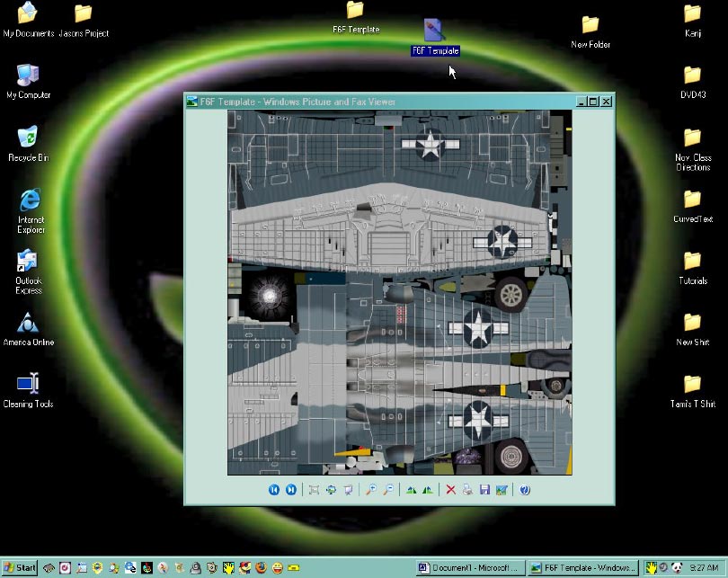Screen dimensions: 728x578
Task: Start the slide show
Action: click(x=348, y=490)
